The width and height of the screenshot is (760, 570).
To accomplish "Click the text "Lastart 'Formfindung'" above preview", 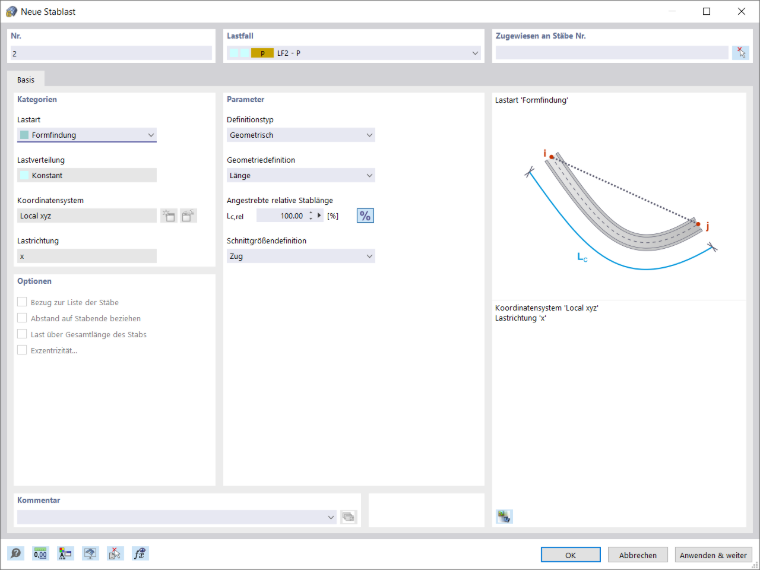I will pos(531,100).
